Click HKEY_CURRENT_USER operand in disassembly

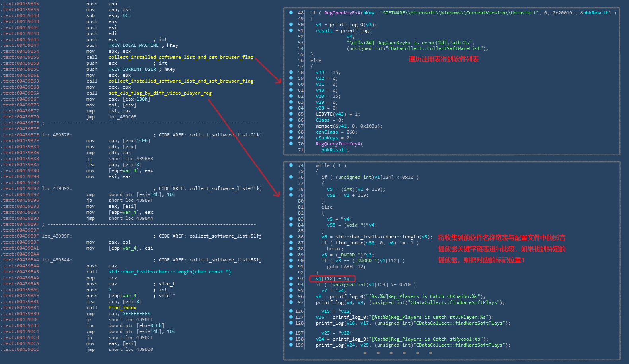click(x=132, y=69)
